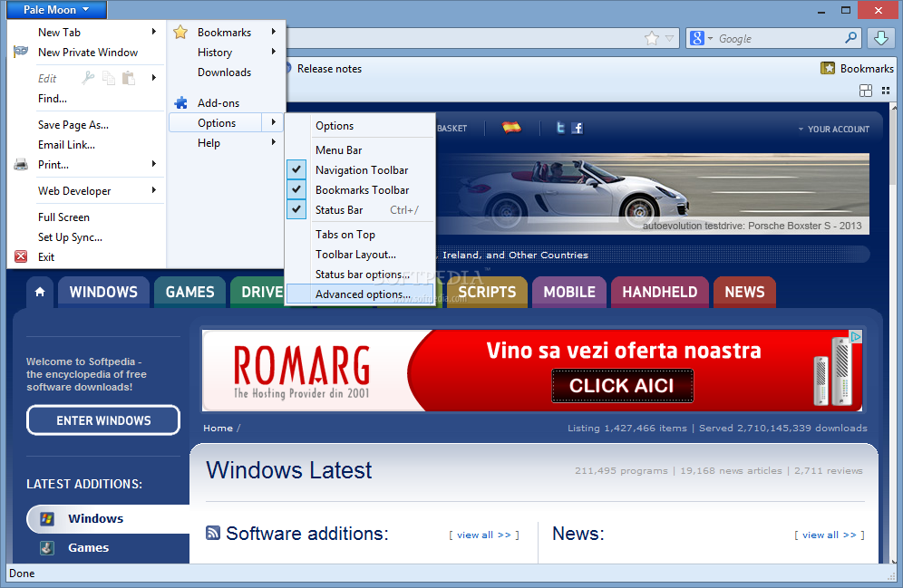903x588 pixels.
Task: Open the YOUR ACCOUNT dropdown
Action: pyautogui.click(x=833, y=129)
